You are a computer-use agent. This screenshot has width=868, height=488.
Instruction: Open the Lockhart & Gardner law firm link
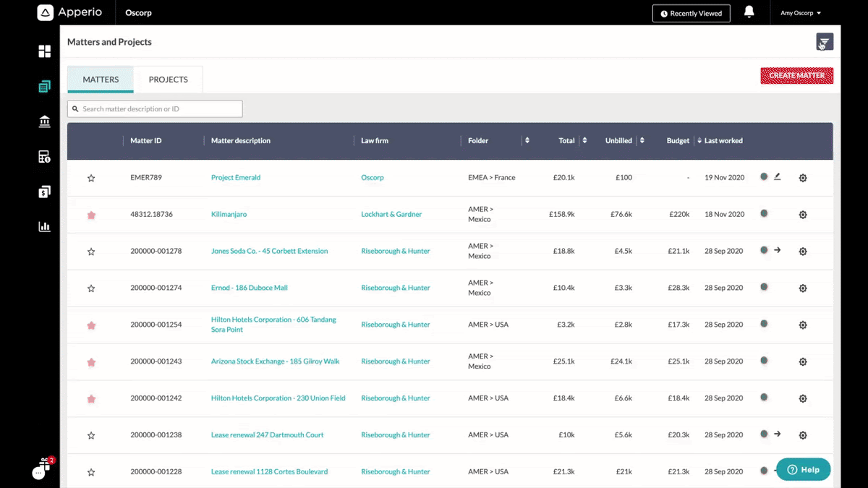tap(391, 214)
